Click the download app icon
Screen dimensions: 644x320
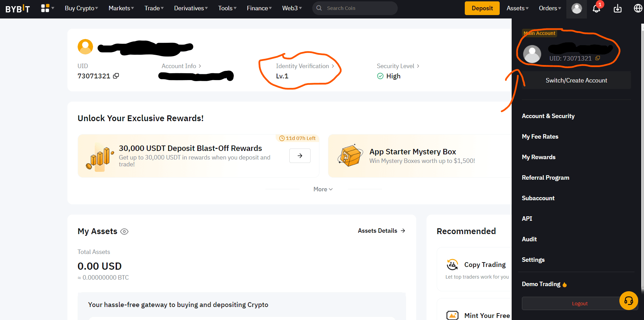[617, 9]
